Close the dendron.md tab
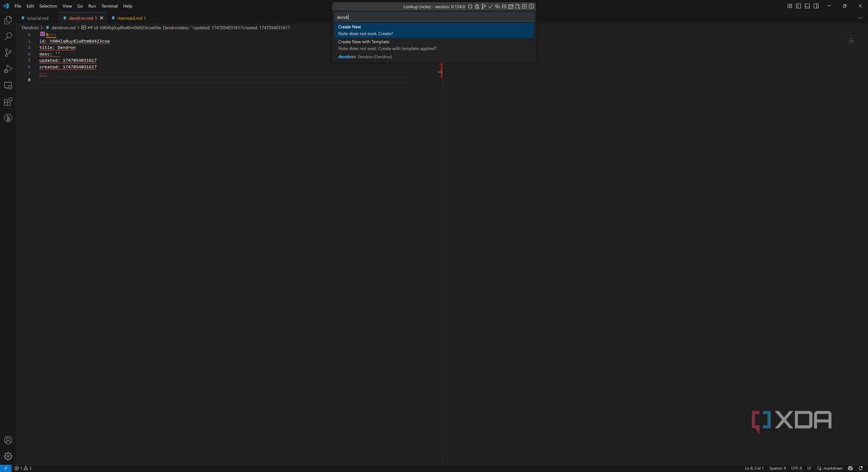The width and height of the screenshot is (868, 472). tap(101, 18)
